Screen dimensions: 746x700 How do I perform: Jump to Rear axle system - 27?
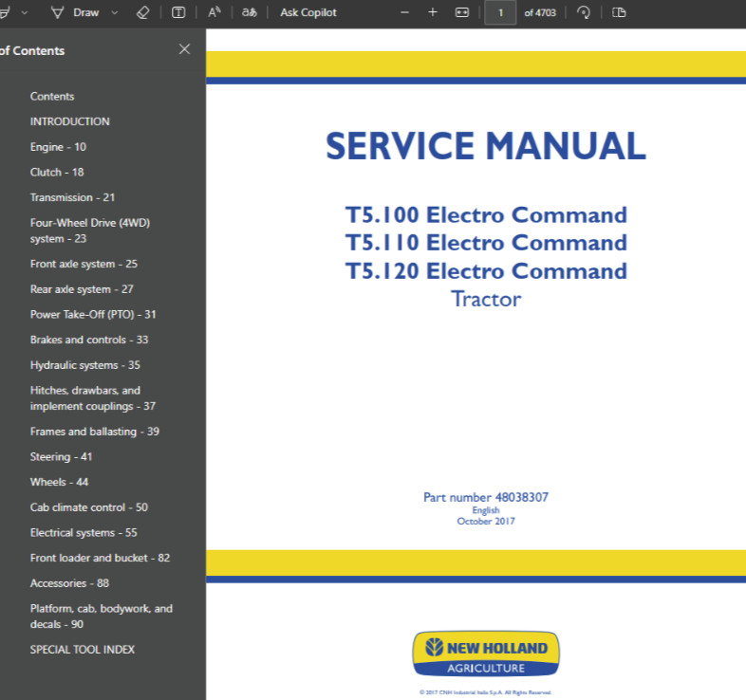tap(82, 289)
